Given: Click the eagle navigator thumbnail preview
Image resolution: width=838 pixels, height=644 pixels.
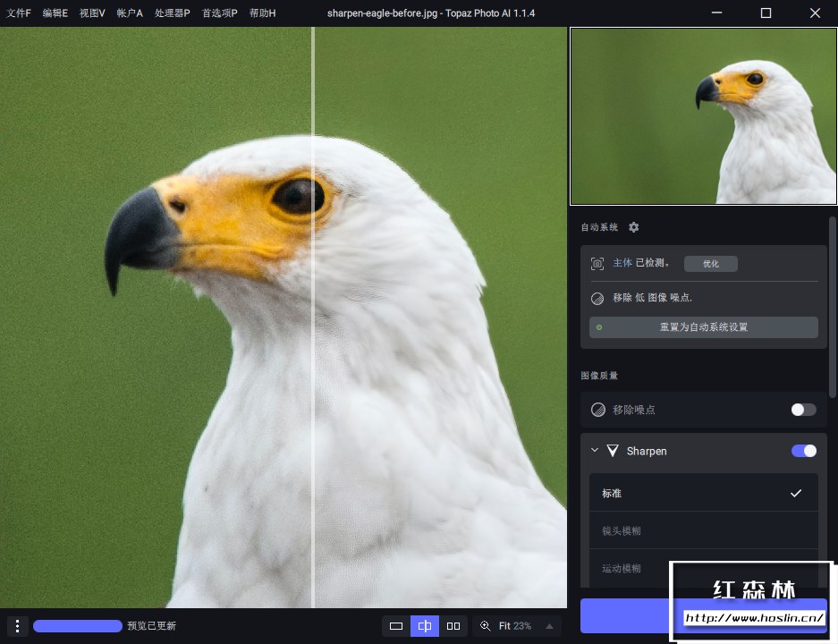Looking at the screenshot, I should coord(703,116).
